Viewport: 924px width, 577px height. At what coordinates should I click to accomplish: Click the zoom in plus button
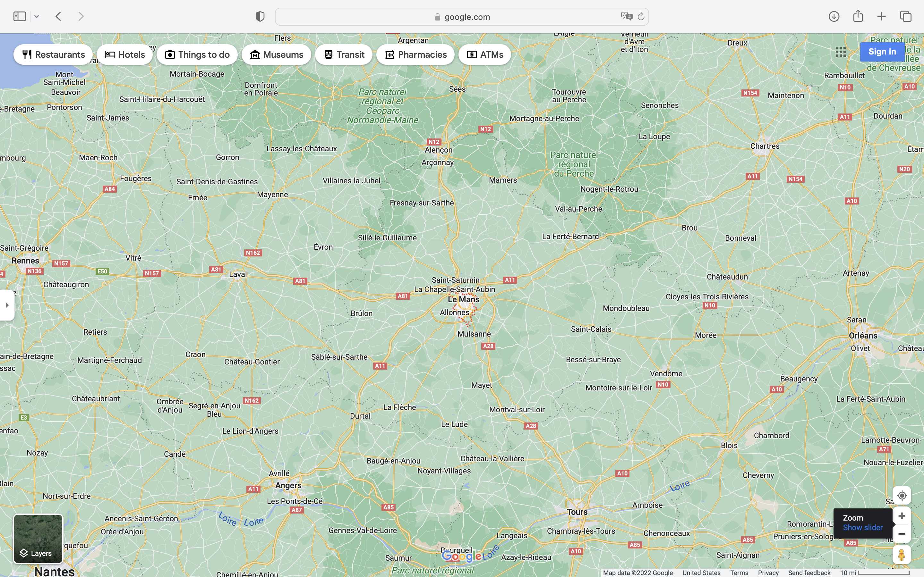(902, 516)
